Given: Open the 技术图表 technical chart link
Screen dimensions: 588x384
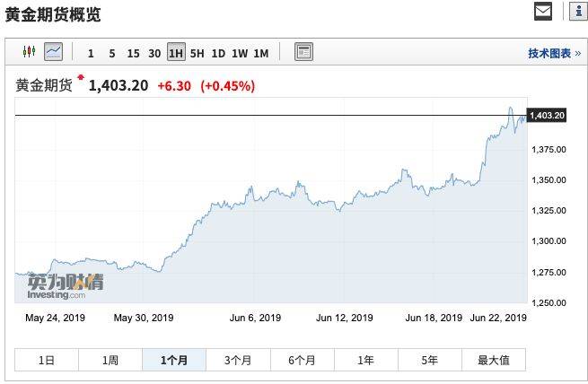Looking at the screenshot, I should click(x=549, y=53).
